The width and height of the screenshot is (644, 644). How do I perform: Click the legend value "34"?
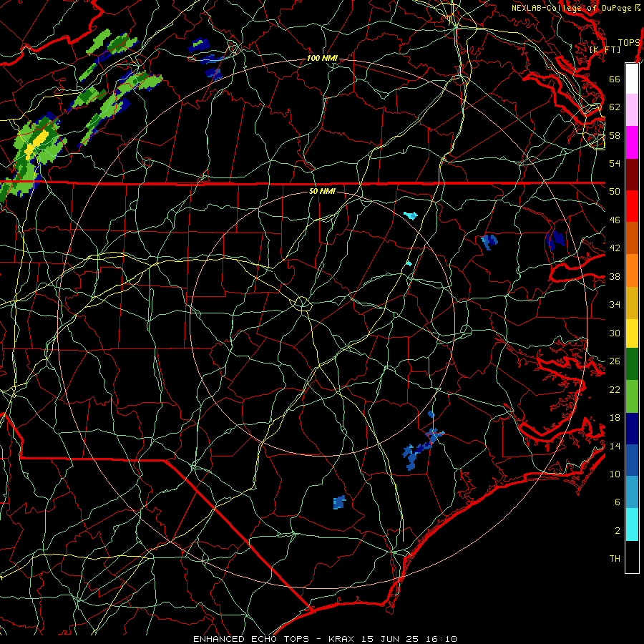(x=615, y=305)
